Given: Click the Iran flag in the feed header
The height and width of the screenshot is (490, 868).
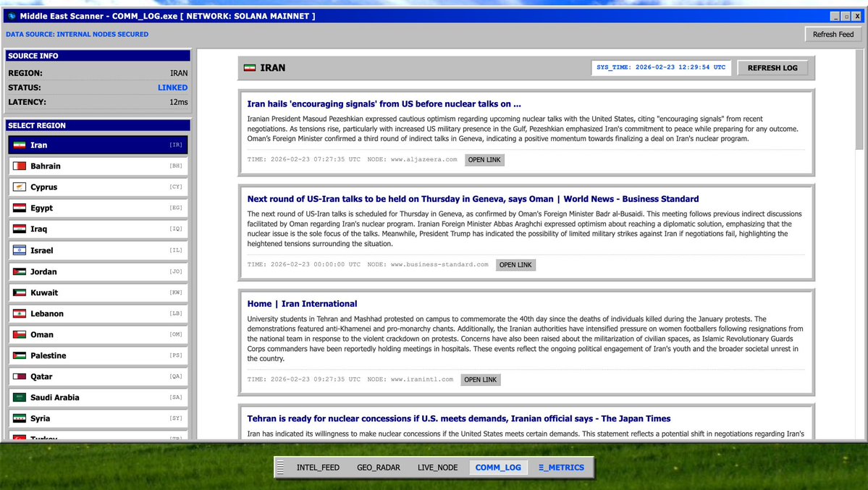Looking at the screenshot, I should coord(250,67).
